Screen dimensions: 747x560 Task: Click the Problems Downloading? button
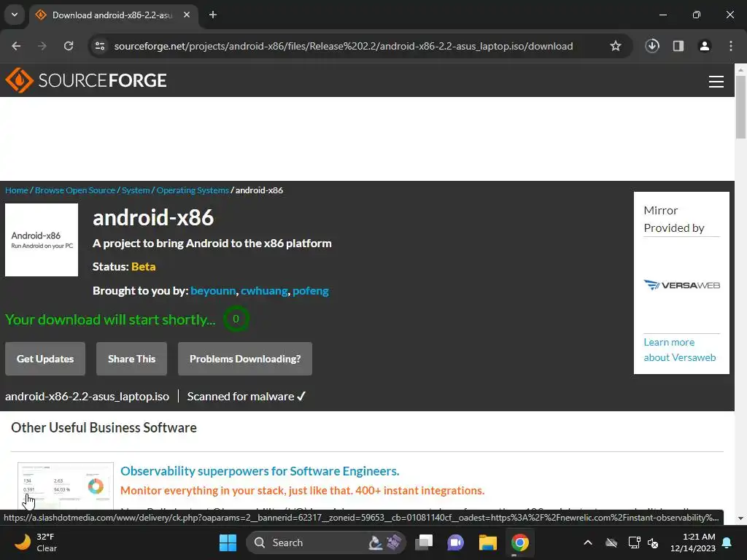coord(245,359)
